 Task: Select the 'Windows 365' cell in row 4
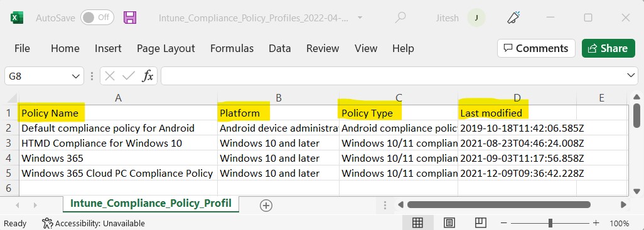click(118, 159)
